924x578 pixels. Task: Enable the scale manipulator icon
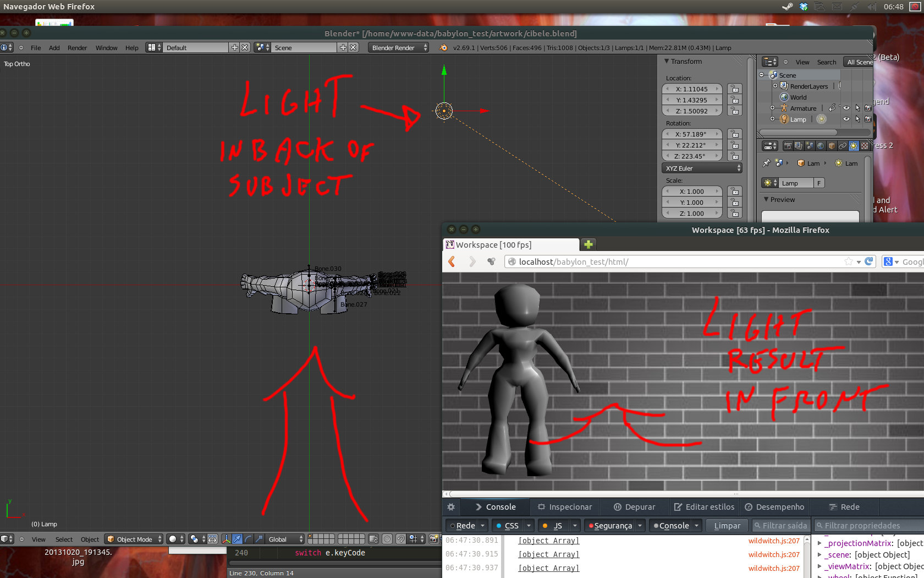[x=259, y=539]
